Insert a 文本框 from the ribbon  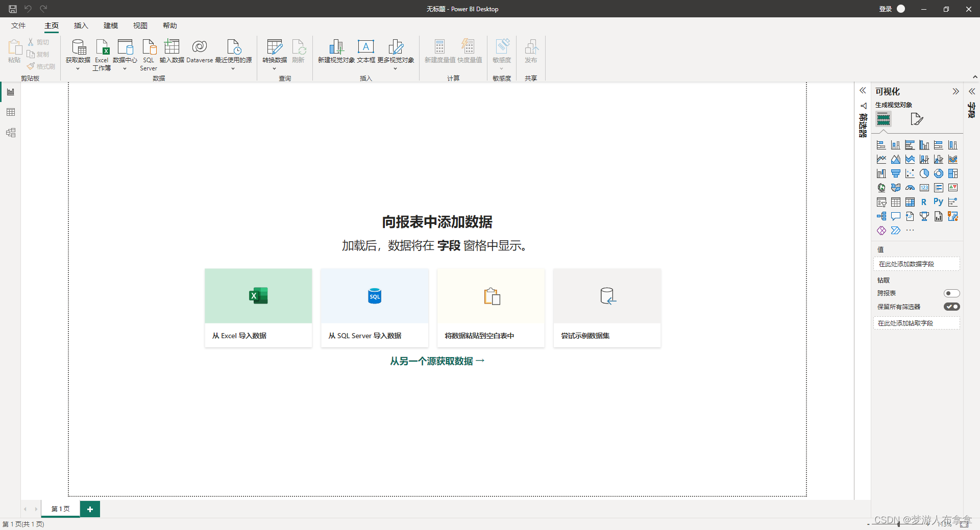click(x=366, y=51)
